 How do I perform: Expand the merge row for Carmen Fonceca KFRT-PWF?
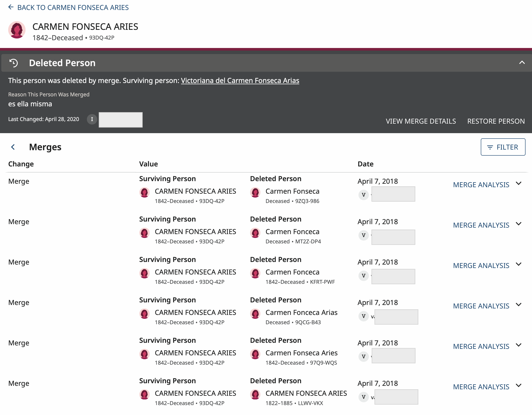[x=519, y=264]
